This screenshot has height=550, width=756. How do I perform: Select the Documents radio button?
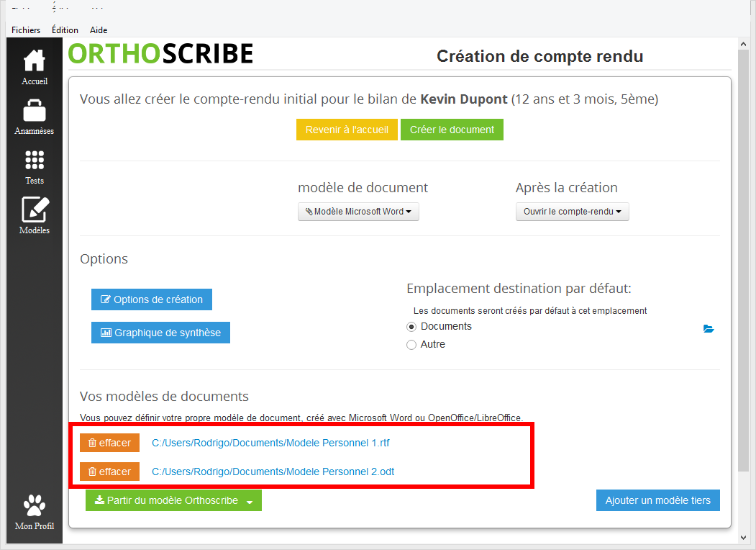(x=411, y=327)
